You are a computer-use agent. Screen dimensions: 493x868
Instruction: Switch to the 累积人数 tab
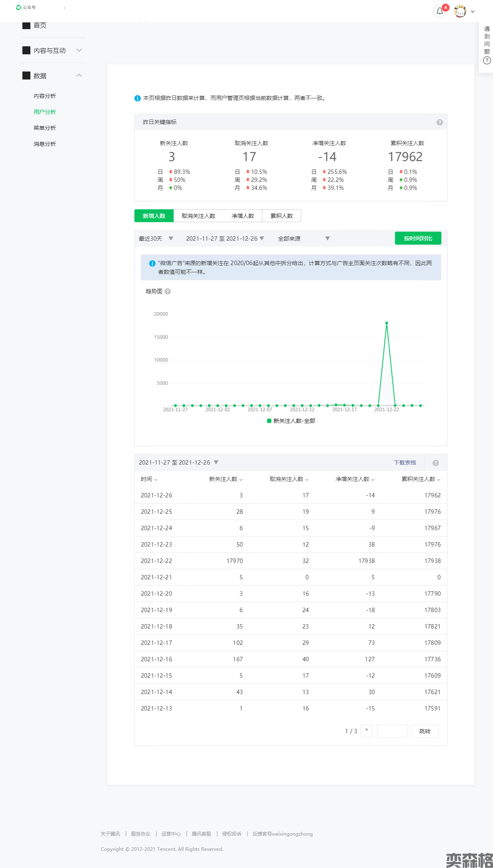281,216
